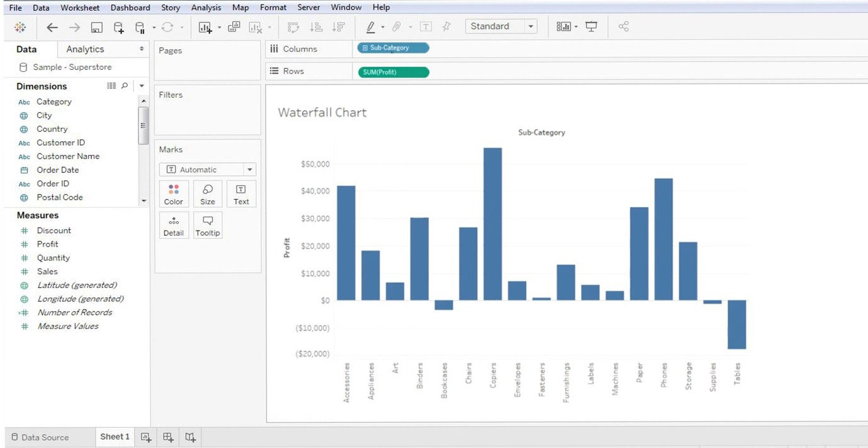Click the Refresh Data Source icon
Screen dimensions: 868x448
point(166,26)
